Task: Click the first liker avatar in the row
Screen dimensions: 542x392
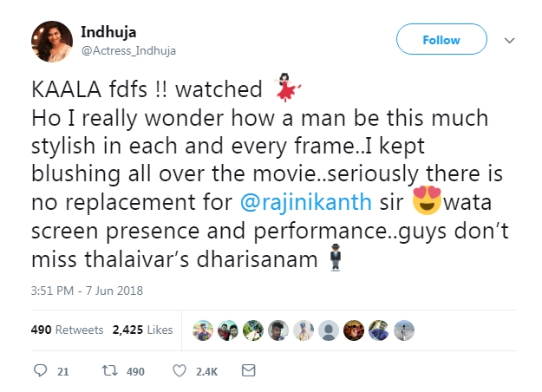Action: click(x=202, y=330)
